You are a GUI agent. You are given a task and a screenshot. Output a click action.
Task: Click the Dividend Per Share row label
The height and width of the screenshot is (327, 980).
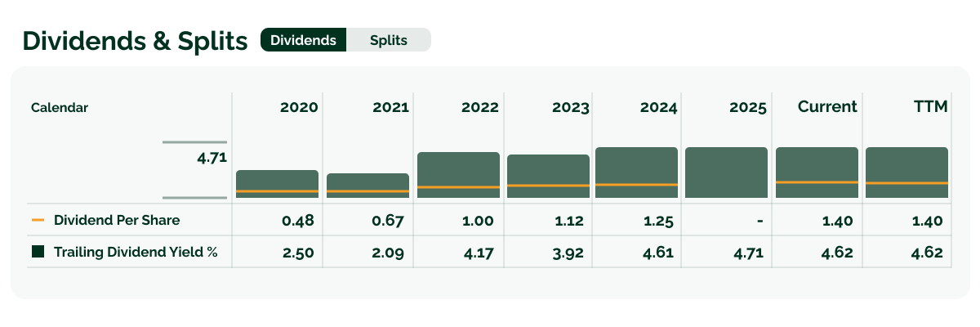pos(117,221)
